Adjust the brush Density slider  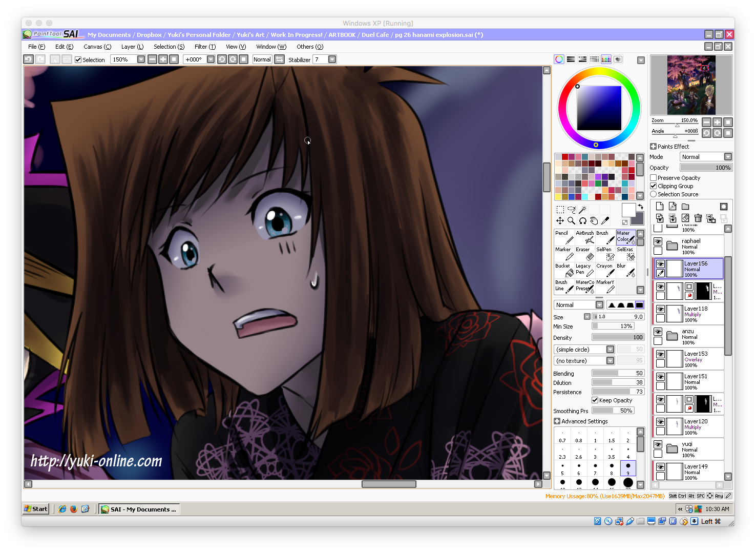[618, 337]
